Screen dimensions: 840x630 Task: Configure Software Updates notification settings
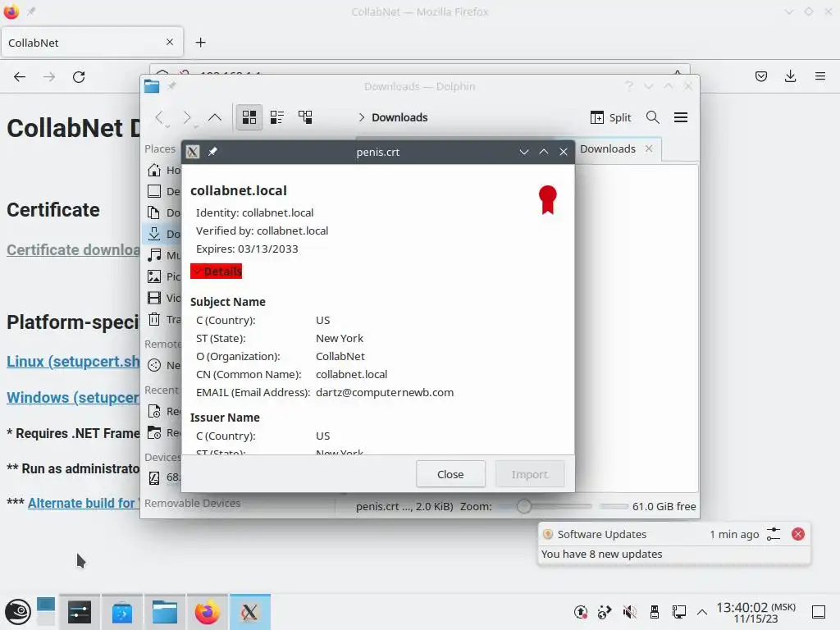click(x=774, y=534)
